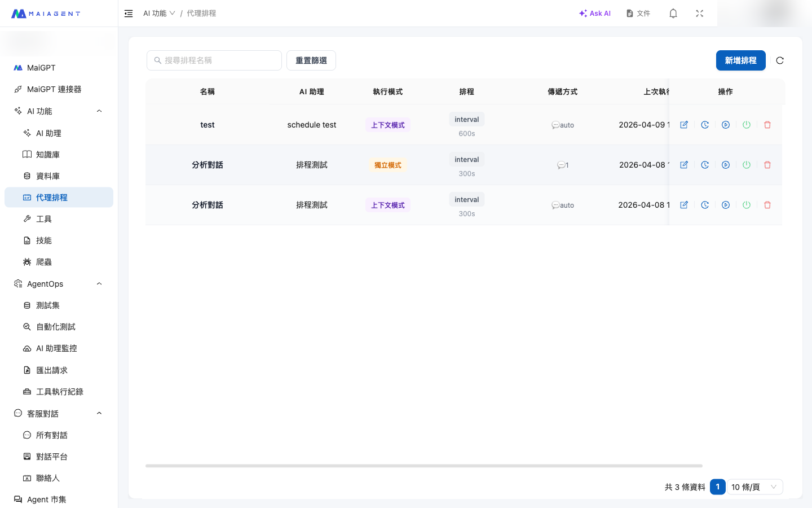This screenshot has height=508, width=812.
Task: Select AI 助理 in the sidebar
Action: tap(59, 133)
